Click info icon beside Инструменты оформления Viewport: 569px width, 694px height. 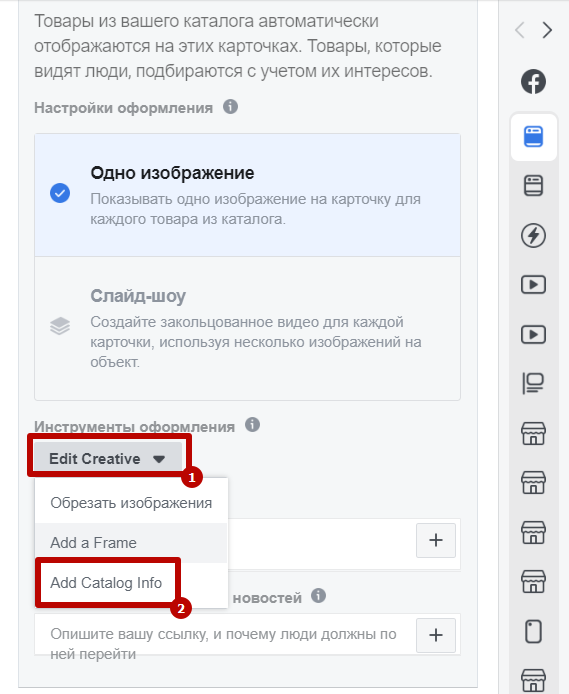coord(252,425)
